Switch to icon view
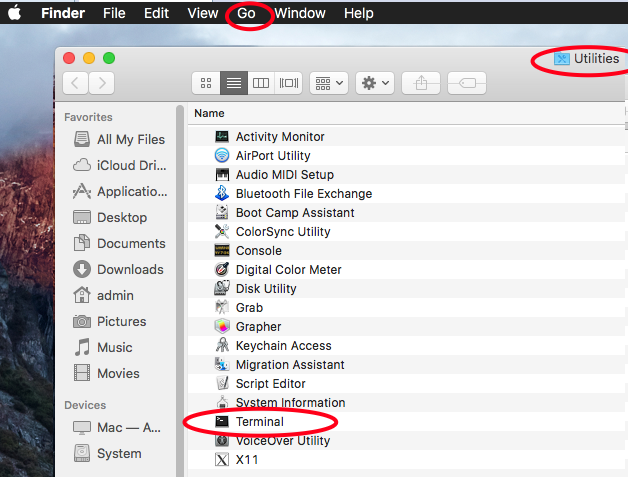The width and height of the screenshot is (628, 477). [x=206, y=83]
